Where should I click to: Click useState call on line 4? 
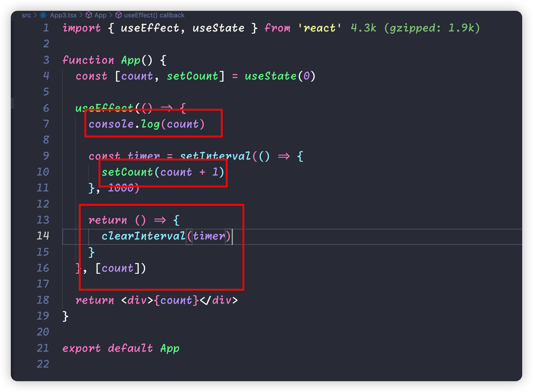[x=271, y=76]
